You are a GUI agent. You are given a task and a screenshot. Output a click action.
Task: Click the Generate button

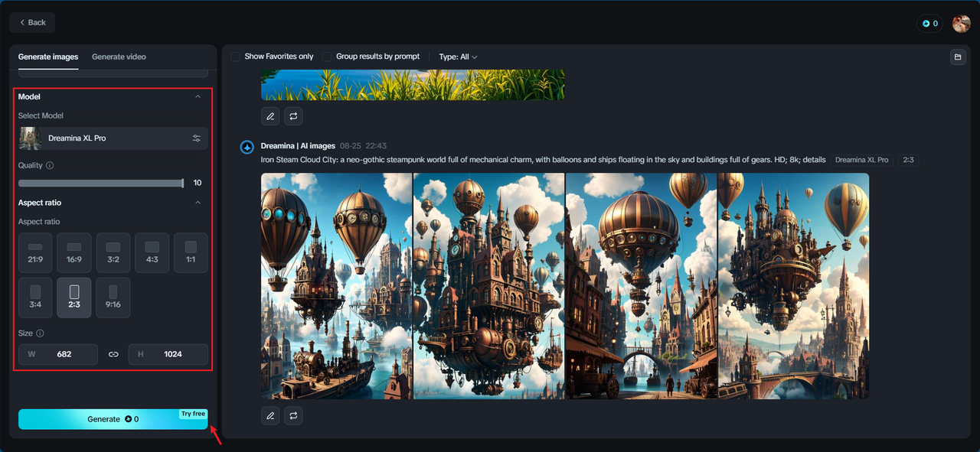pyautogui.click(x=113, y=419)
